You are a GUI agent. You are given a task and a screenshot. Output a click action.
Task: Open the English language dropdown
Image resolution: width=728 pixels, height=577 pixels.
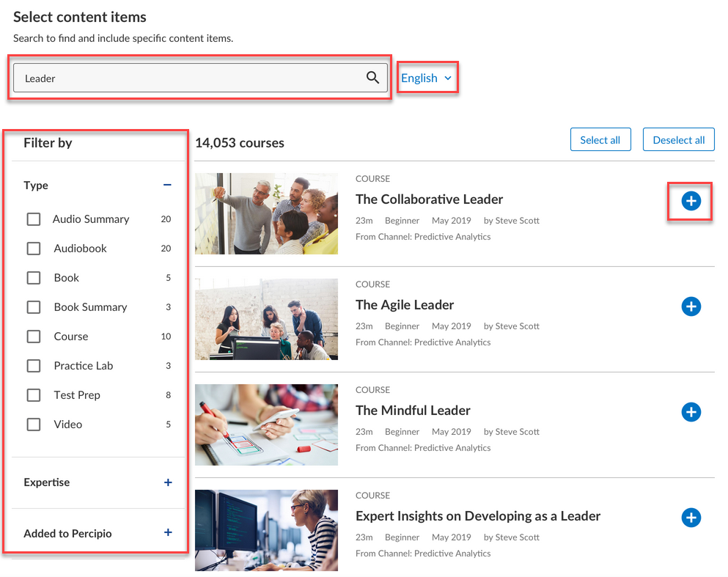point(427,78)
